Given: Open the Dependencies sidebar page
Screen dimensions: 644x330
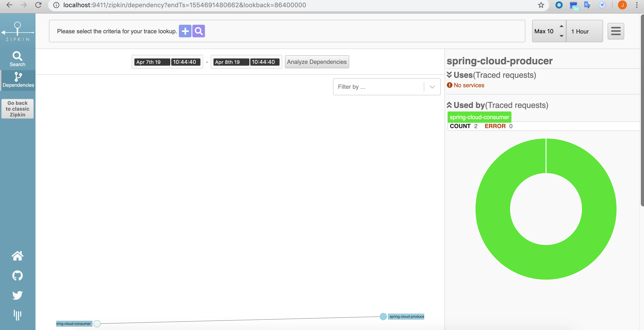Looking at the screenshot, I should pyautogui.click(x=18, y=80).
